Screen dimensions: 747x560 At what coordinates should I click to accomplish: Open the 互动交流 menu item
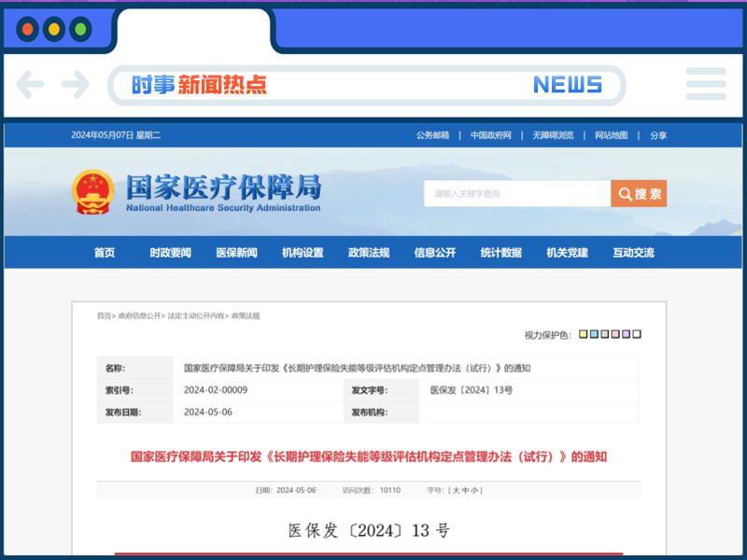[634, 252]
